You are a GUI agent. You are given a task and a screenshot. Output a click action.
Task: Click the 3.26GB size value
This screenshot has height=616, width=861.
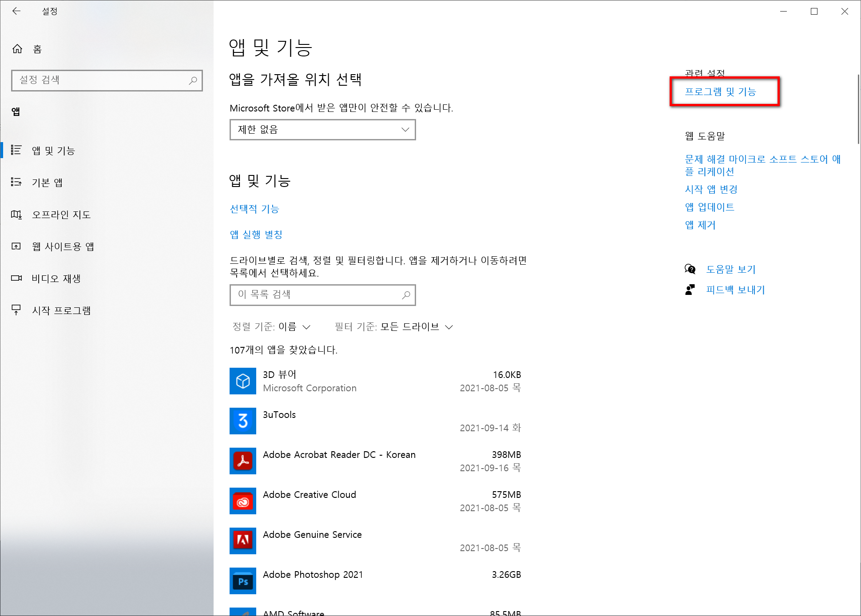click(x=506, y=574)
